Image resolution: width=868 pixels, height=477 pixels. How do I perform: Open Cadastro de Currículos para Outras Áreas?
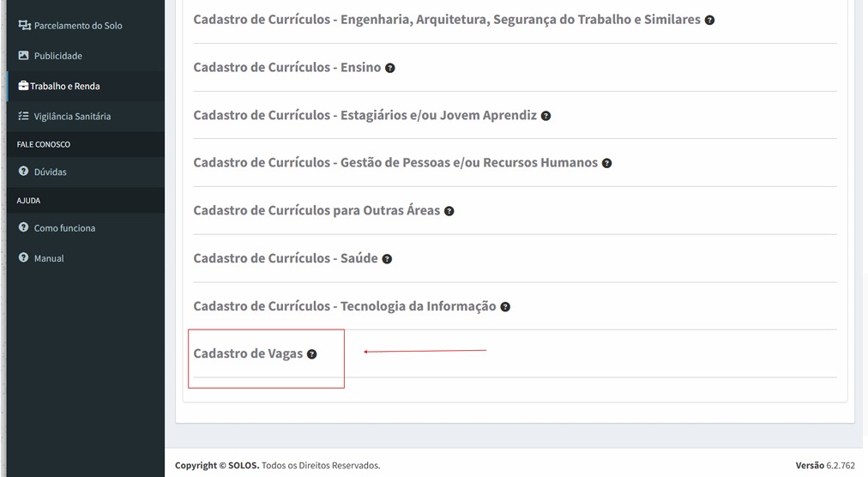pos(316,210)
